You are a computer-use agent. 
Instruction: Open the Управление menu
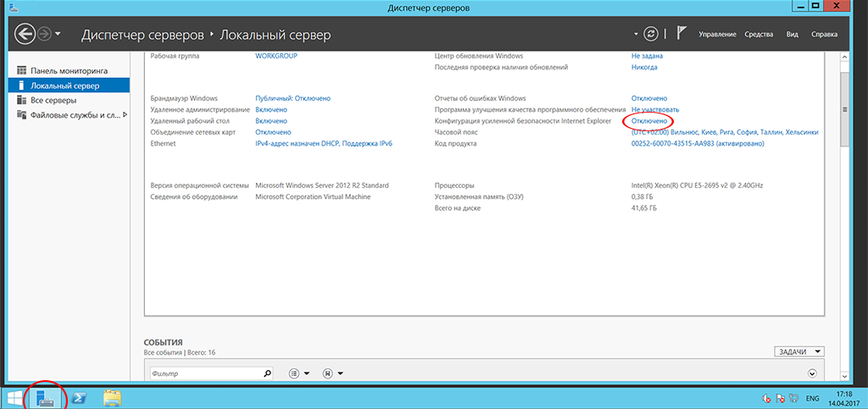tap(717, 34)
